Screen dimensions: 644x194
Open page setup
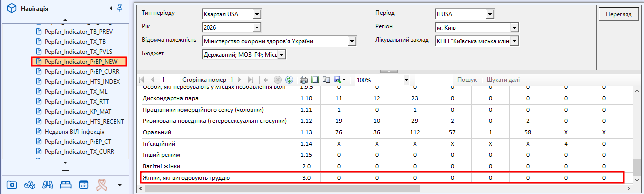(x=326, y=80)
